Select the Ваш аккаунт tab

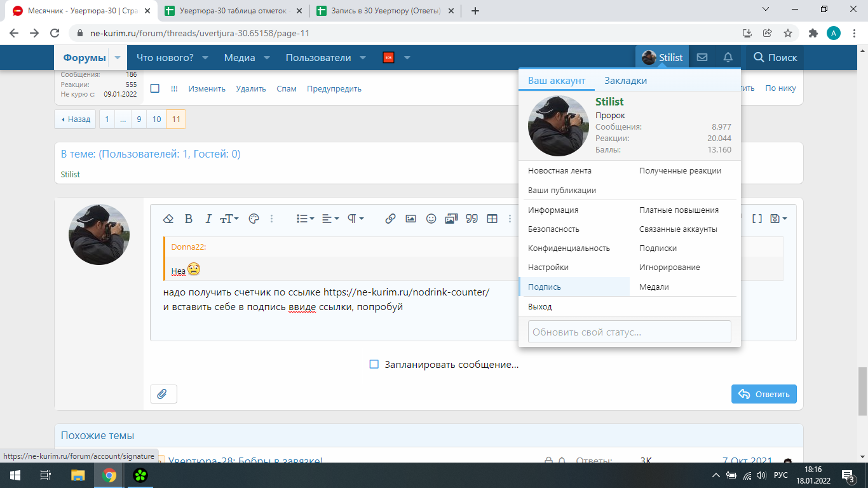coord(557,81)
